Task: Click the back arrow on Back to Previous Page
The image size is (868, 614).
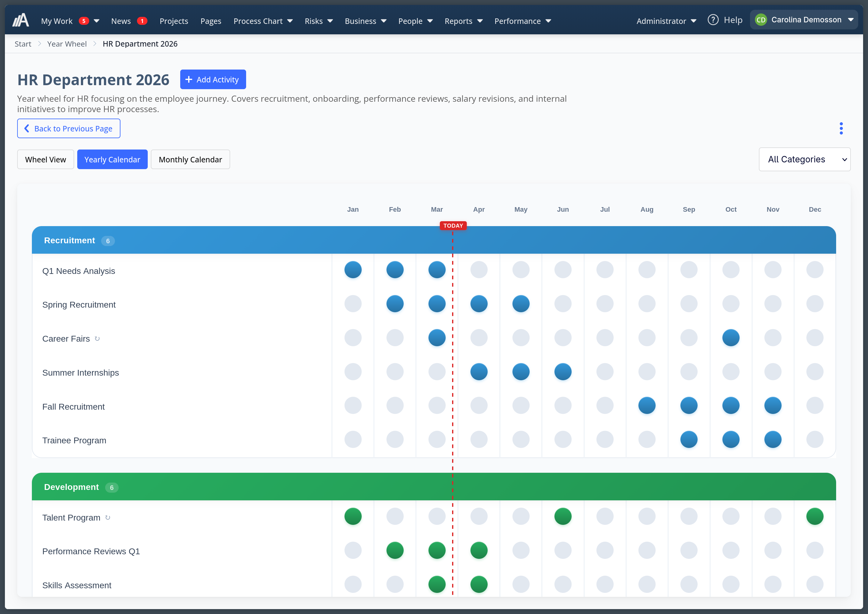Action: [x=27, y=129]
